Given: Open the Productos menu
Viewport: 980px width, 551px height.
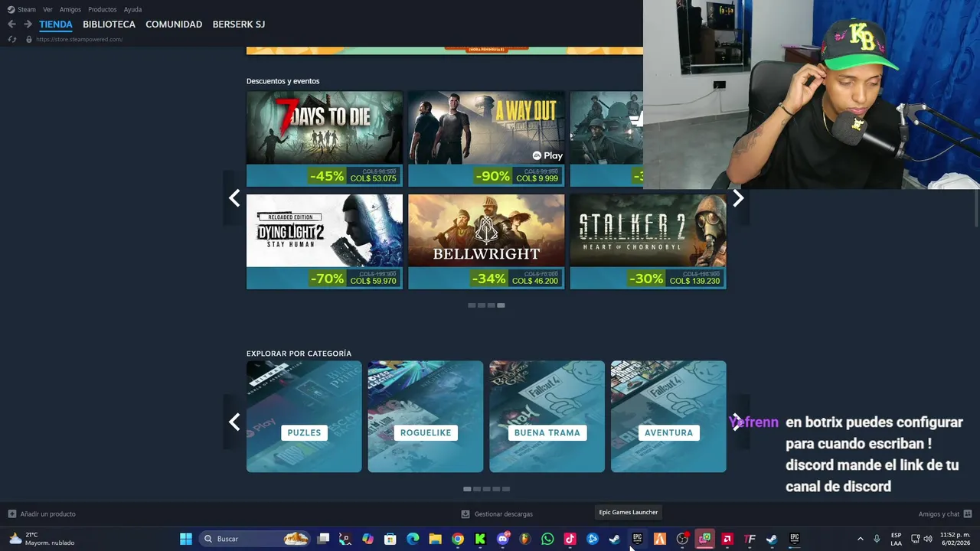Looking at the screenshot, I should 102,9.
